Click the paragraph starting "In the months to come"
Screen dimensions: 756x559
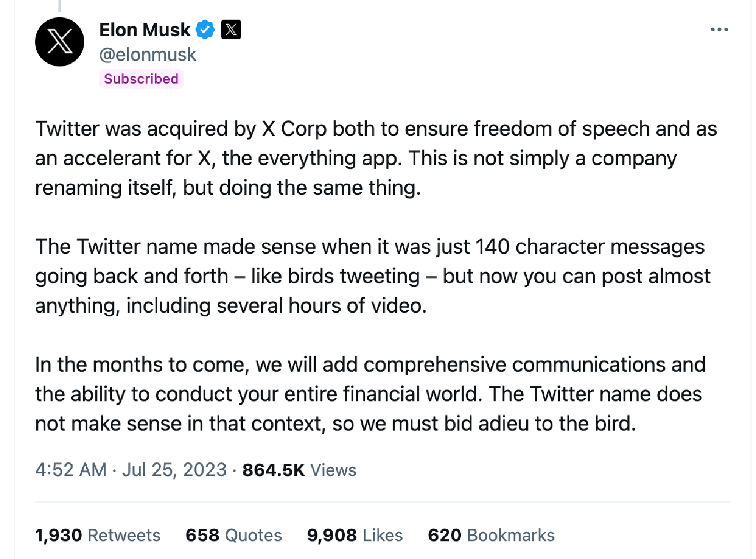(x=353, y=394)
